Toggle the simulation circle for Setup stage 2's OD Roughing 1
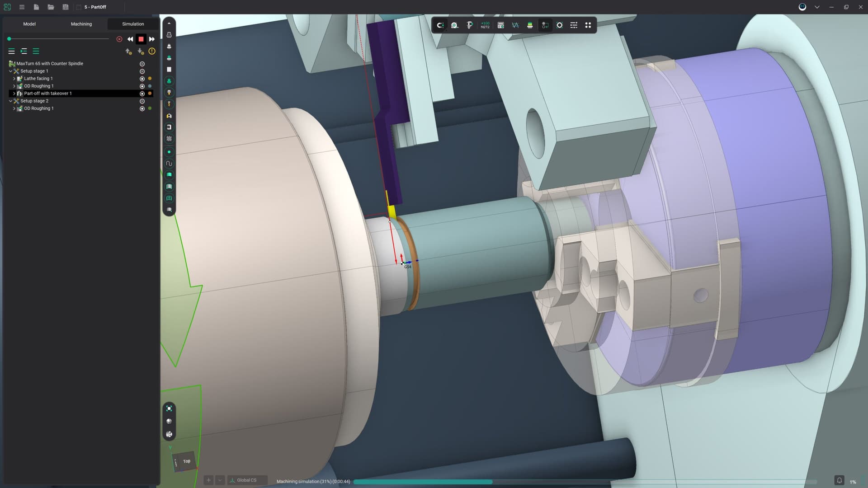The height and width of the screenshot is (488, 868). point(142,108)
